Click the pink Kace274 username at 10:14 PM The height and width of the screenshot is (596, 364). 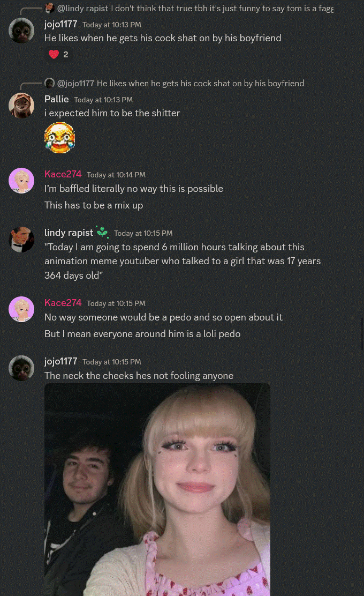[x=63, y=174]
